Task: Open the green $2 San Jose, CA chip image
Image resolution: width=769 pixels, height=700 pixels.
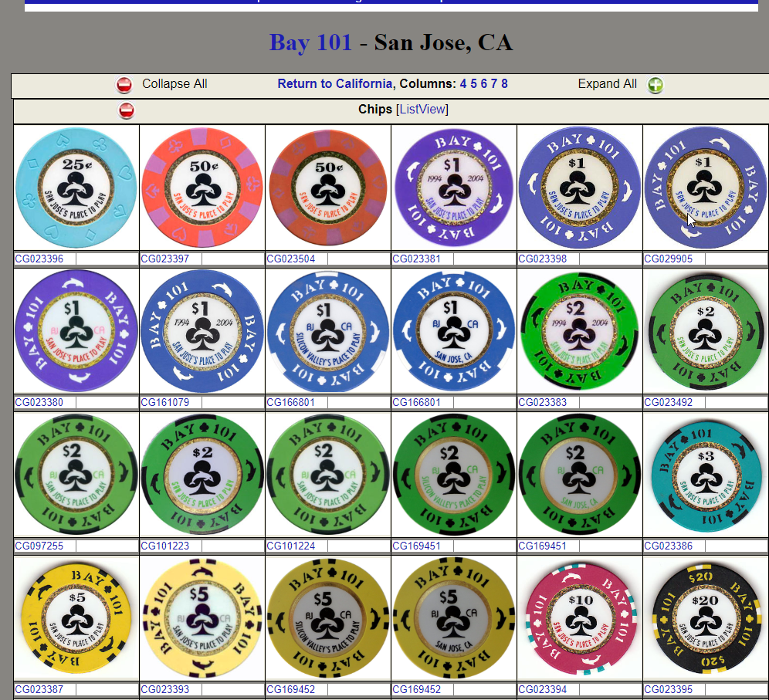Action: coord(579,475)
